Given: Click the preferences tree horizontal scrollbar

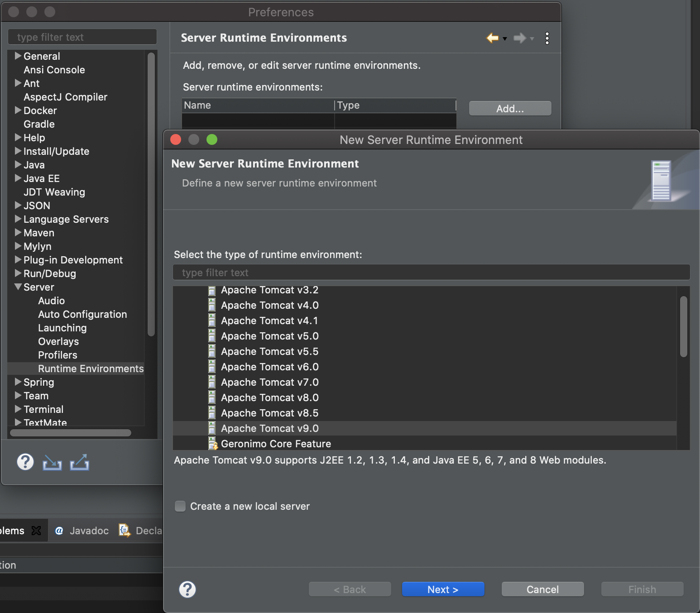Looking at the screenshot, I should [71, 433].
